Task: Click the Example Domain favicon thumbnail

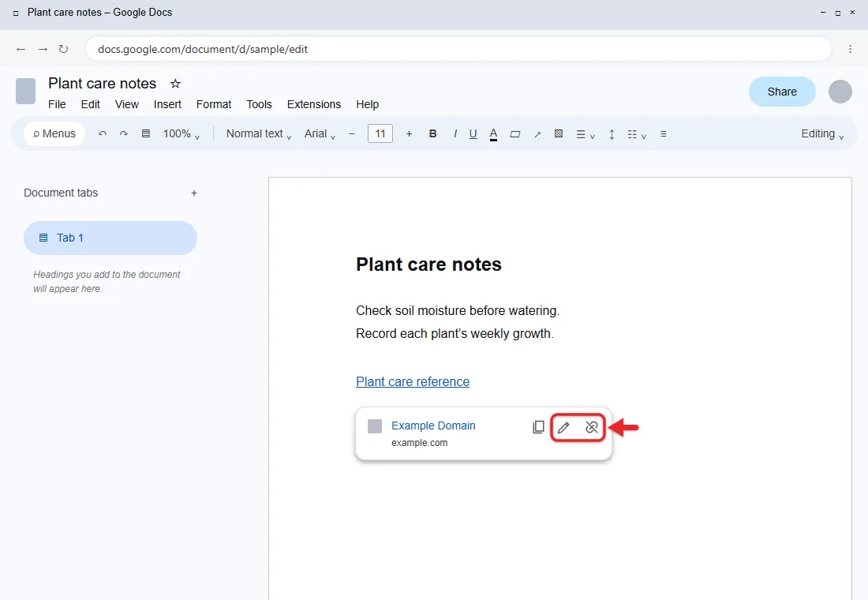Action: point(375,426)
